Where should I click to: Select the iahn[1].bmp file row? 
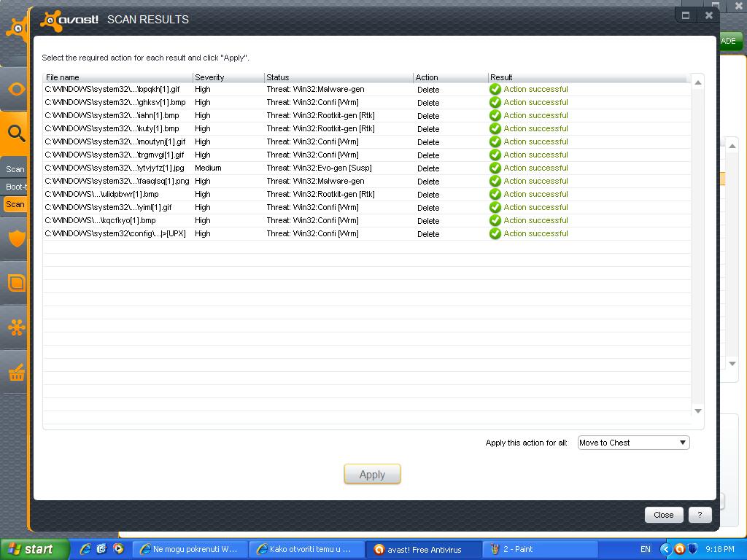click(x=367, y=115)
